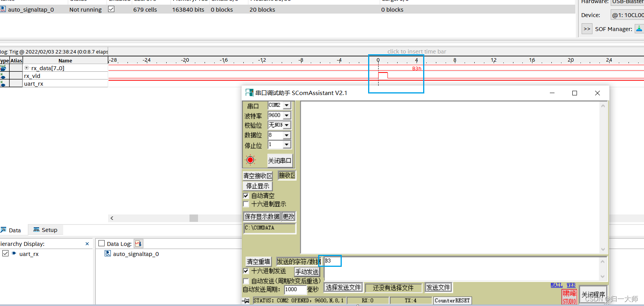644x306 pixels.
Task: Click the 关闭程序 close program button
Action: click(x=593, y=295)
